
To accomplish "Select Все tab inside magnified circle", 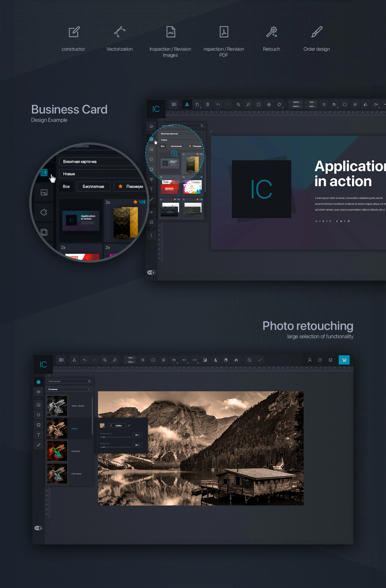I will click(x=66, y=186).
